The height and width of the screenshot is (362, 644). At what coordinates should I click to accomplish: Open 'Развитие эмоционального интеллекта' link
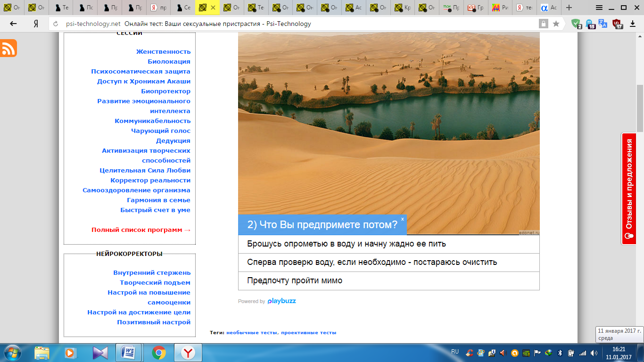(x=144, y=106)
